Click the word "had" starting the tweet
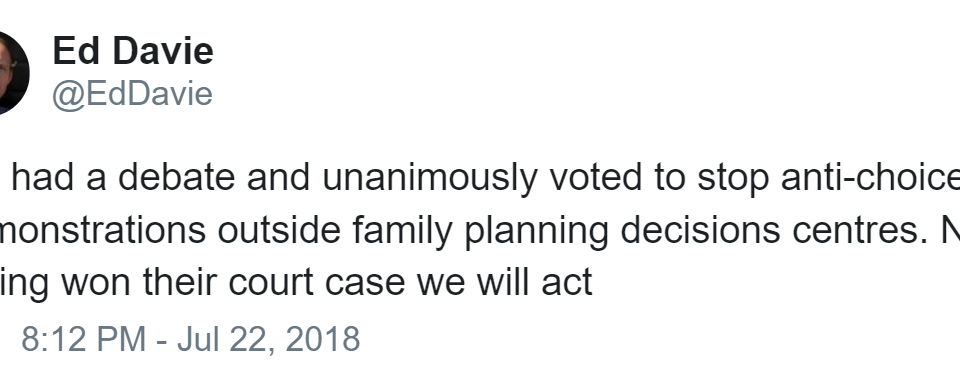This screenshot has height=377, width=960. point(41,177)
